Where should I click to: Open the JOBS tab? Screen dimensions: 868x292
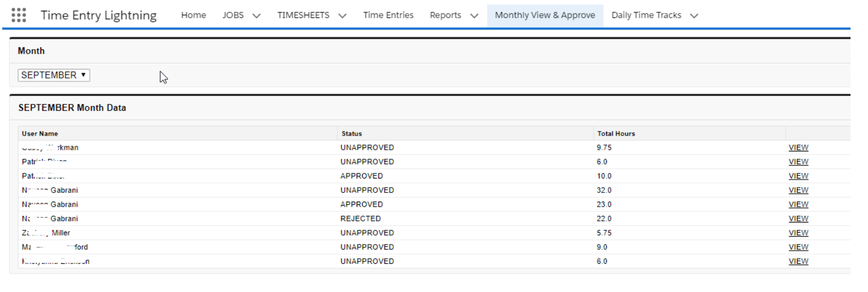[233, 15]
